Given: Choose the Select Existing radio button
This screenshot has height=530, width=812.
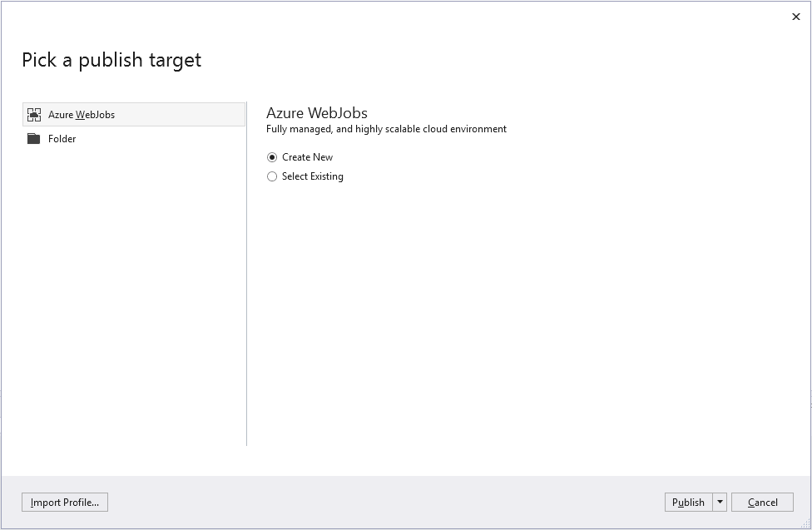Looking at the screenshot, I should click(272, 176).
